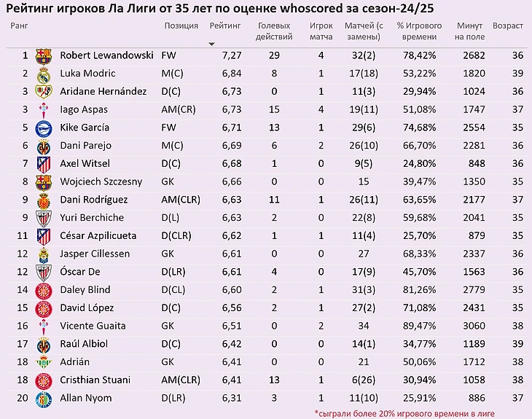Click the club logo beside Daley Blind
The width and height of the screenshot is (532, 419).
point(44,290)
